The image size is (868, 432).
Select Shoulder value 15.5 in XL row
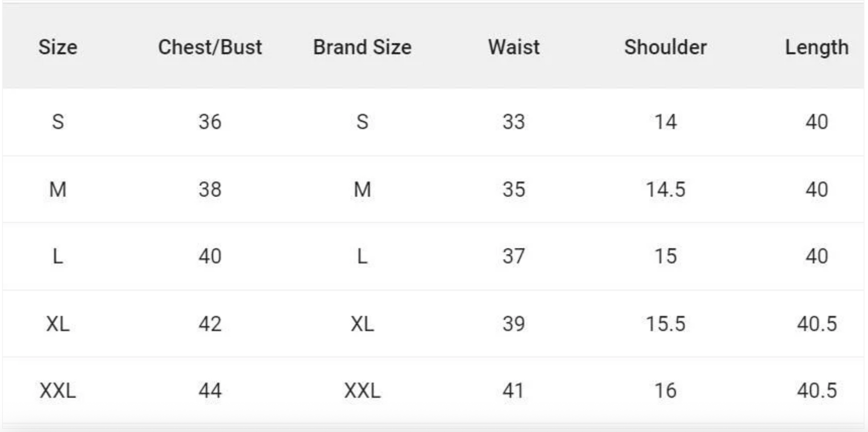(665, 324)
